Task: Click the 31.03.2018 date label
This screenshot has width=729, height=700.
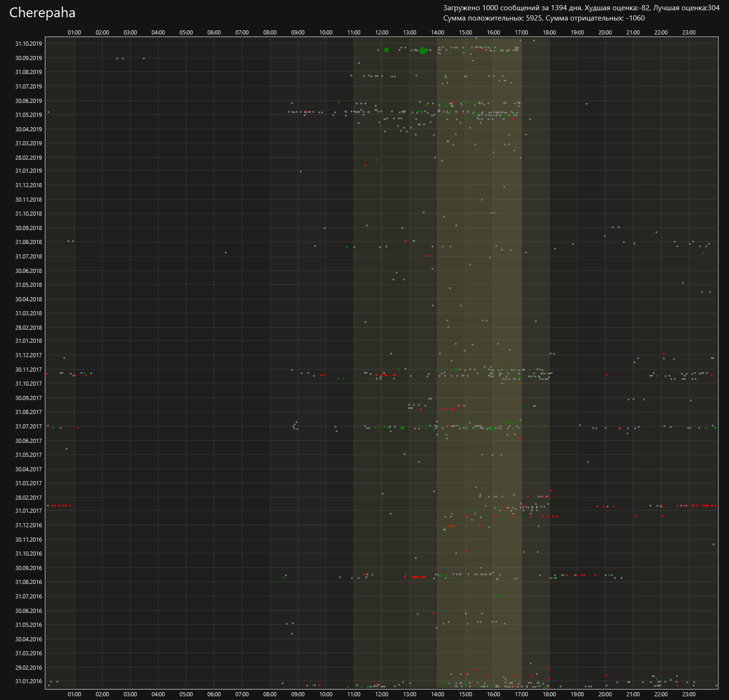Action: [x=28, y=313]
